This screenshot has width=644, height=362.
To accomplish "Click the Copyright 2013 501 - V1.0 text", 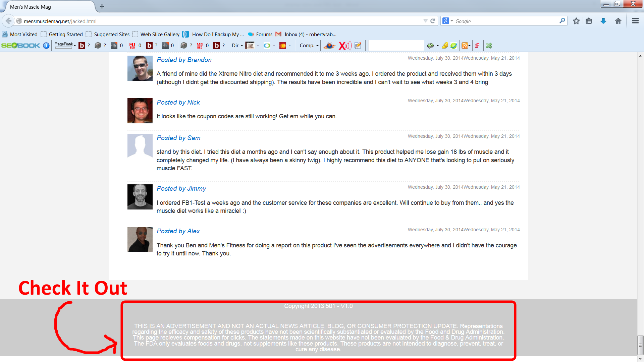I will 318,306.
